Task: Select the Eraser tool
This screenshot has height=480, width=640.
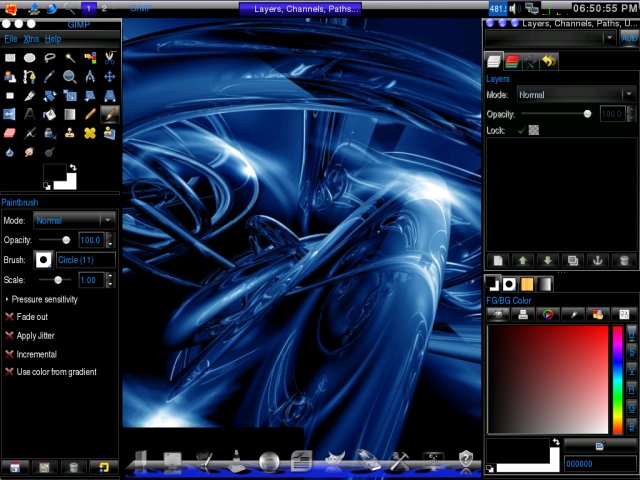Action: coord(10,133)
